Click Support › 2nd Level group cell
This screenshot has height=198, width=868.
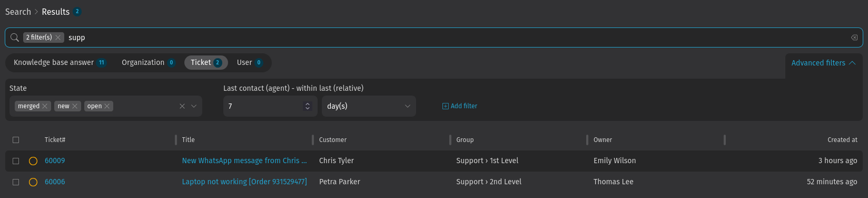click(x=489, y=182)
